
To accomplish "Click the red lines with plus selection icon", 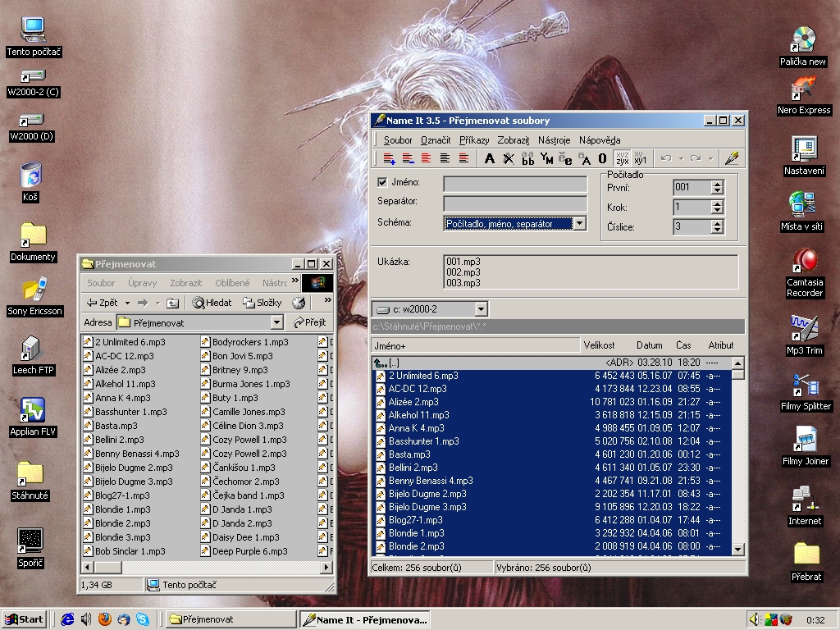I will pos(389,158).
